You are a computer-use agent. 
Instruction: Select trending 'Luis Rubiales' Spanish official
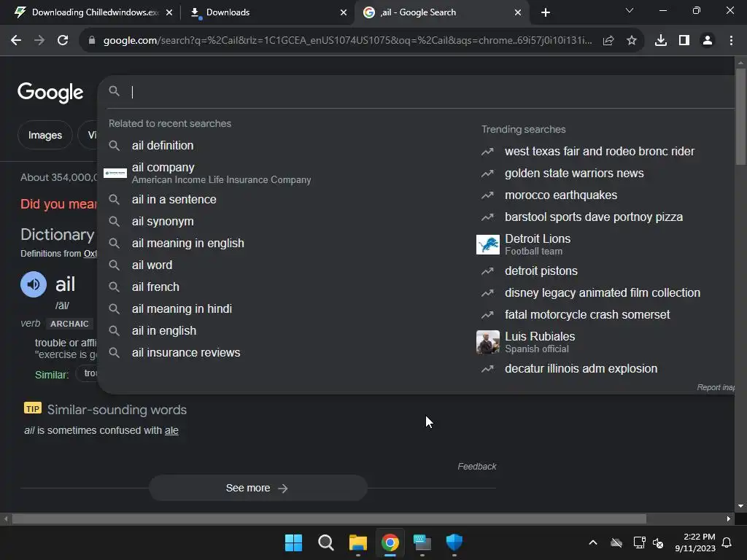(x=540, y=342)
